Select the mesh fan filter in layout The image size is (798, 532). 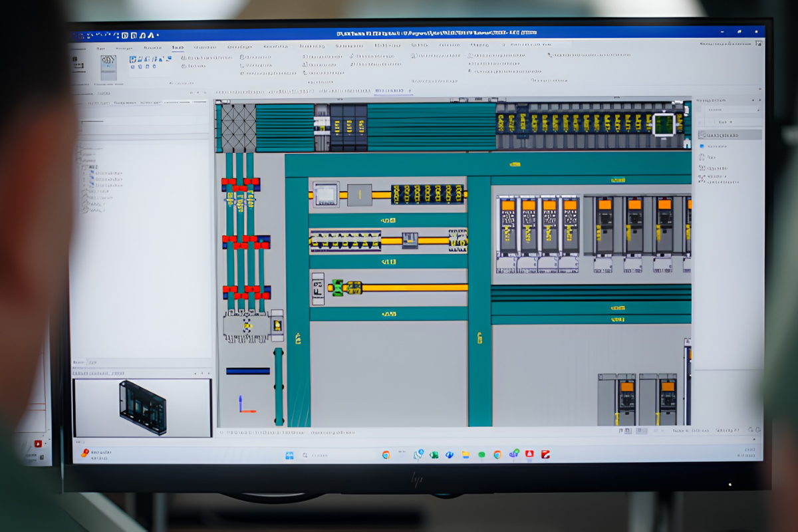pos(239,128)
